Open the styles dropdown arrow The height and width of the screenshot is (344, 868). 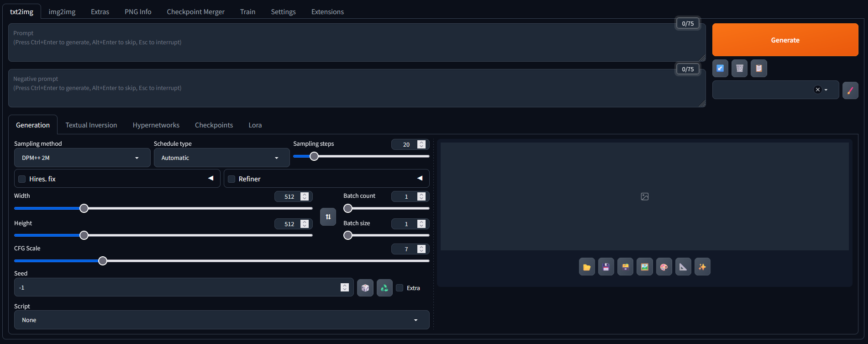(x=826, y=90)
